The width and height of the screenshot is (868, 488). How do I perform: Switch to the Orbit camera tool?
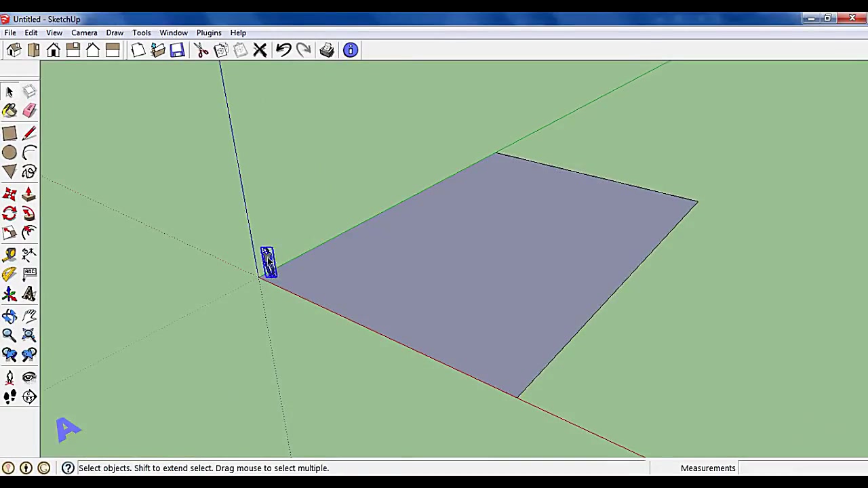[9, 316]
